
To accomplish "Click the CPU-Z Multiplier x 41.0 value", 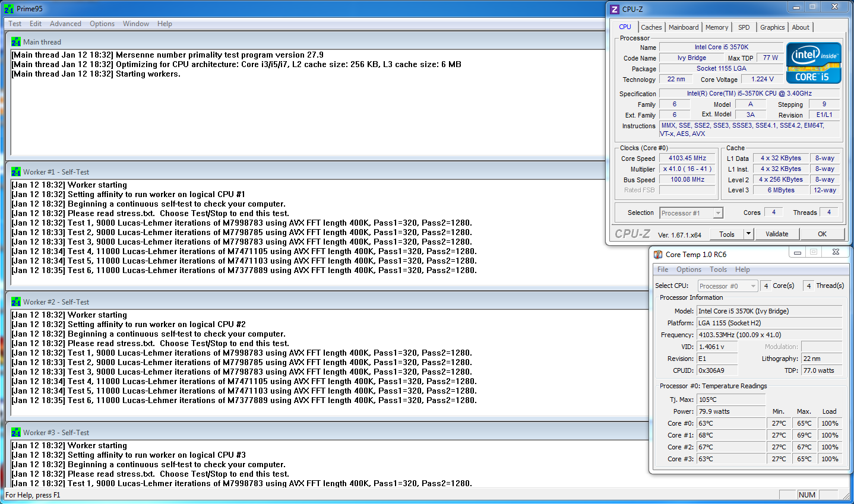I will pos(687,169).
